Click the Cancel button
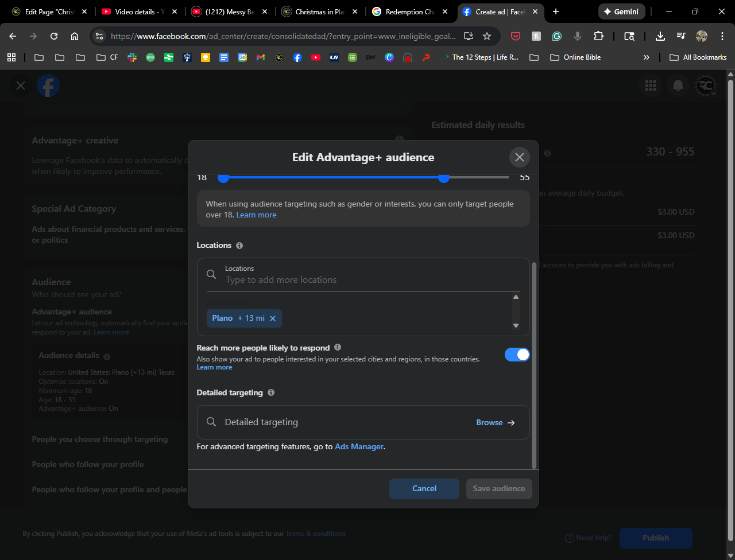This screenshot has width=735, height=560. (424, 489)
